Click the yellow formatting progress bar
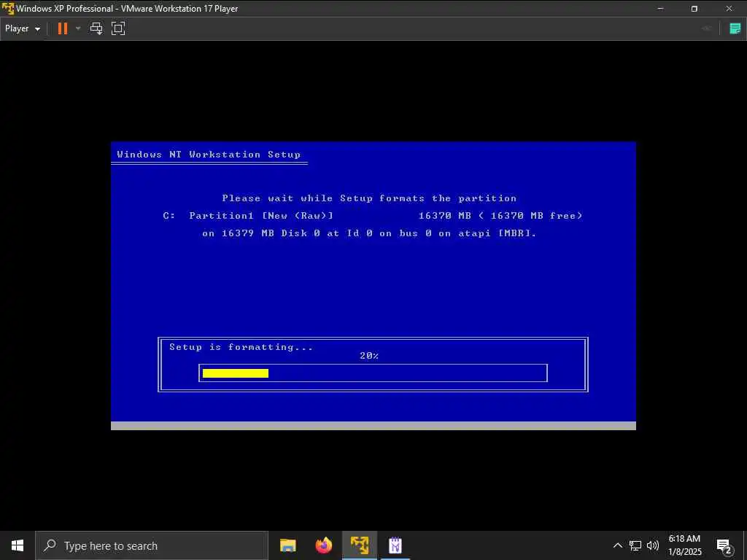This screenshot has height=560, width=747. (x=236, y=373)
